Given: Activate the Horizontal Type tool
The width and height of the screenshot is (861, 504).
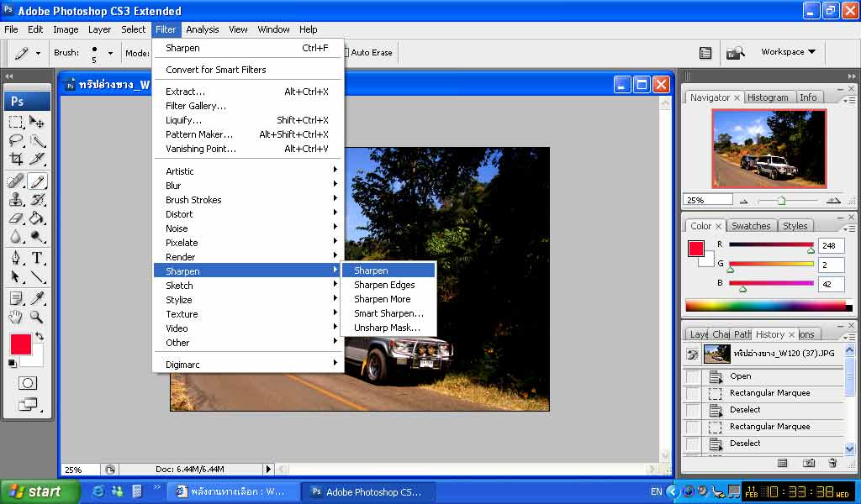Looking at the screenshot, I should tap(37, 258).
